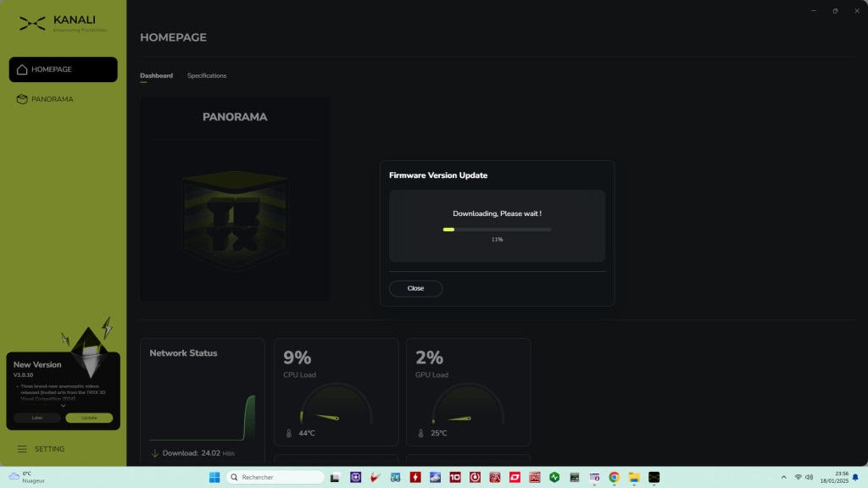This screenshot has height=488, width=868.
Task: Click the KANALI logo icon
Action: [x=32, y=24]
